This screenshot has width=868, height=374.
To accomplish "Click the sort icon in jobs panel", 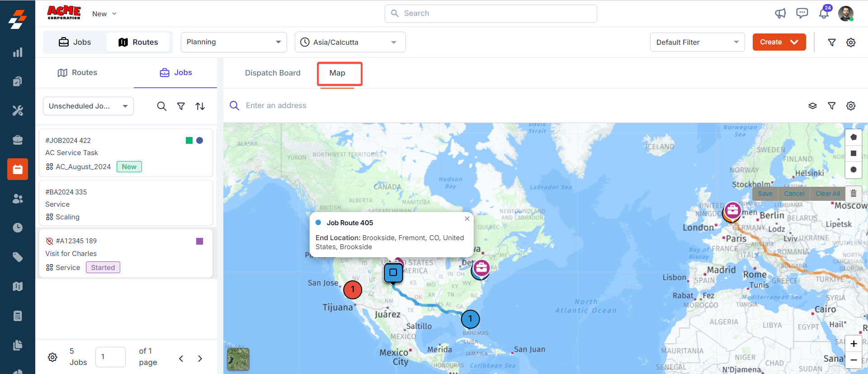I will tap(200, 106).
